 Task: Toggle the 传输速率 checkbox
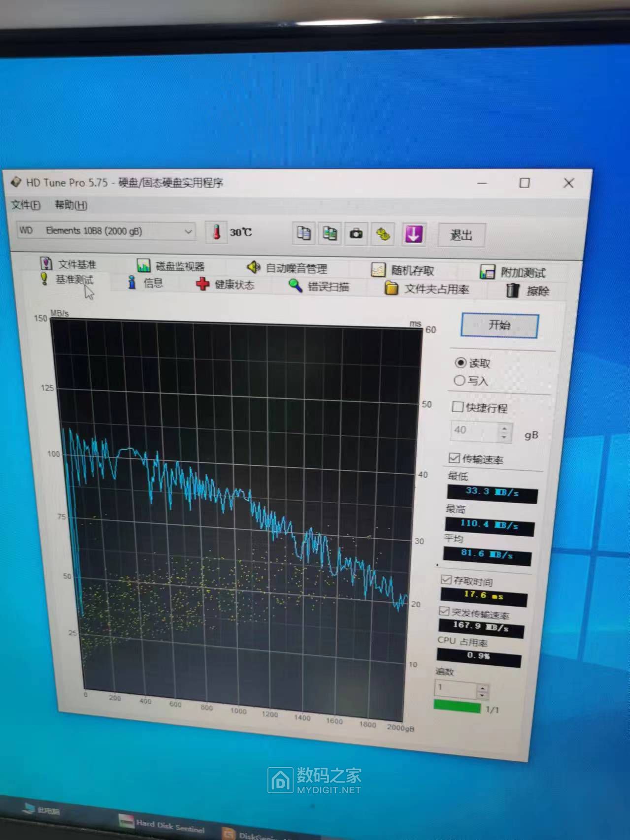pos(454,458)
